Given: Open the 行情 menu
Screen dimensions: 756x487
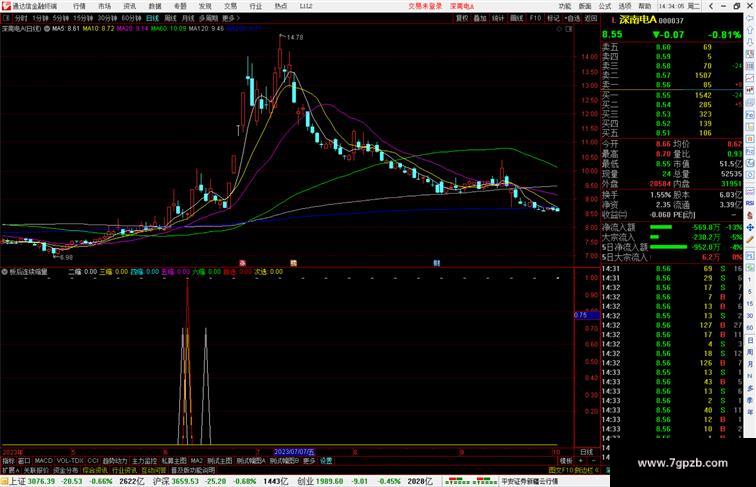Looking at the screenshot, I should [79, 6].
